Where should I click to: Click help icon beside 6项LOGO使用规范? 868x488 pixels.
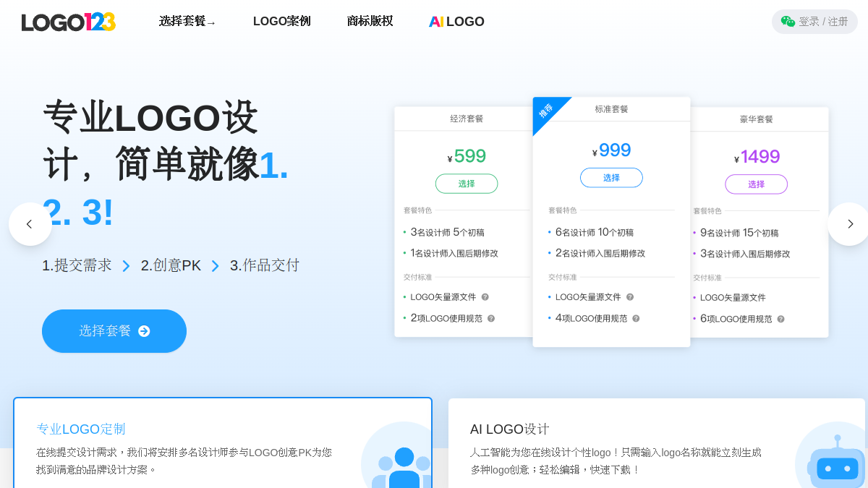(780, 319)
